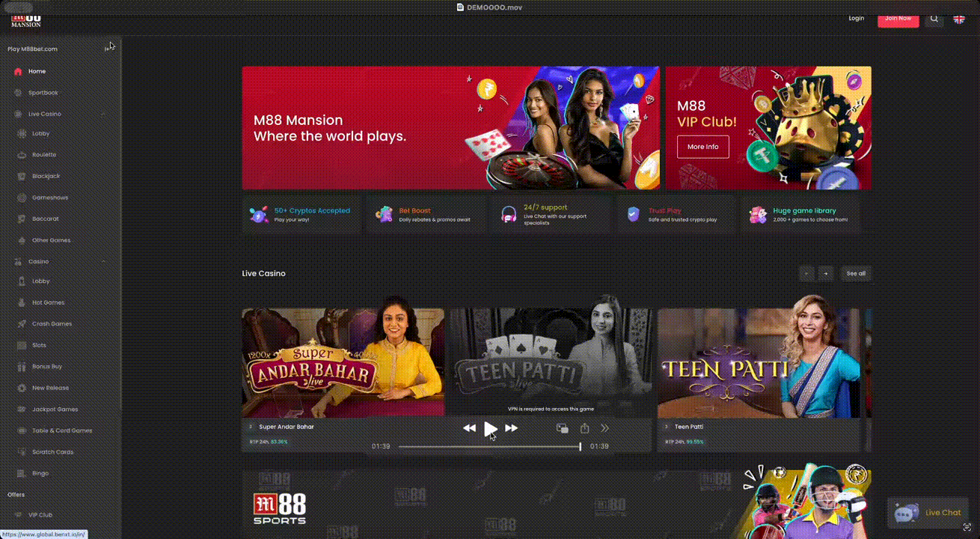
Task: Click the Gameshows wheel icon
Action: click(22, 198)
